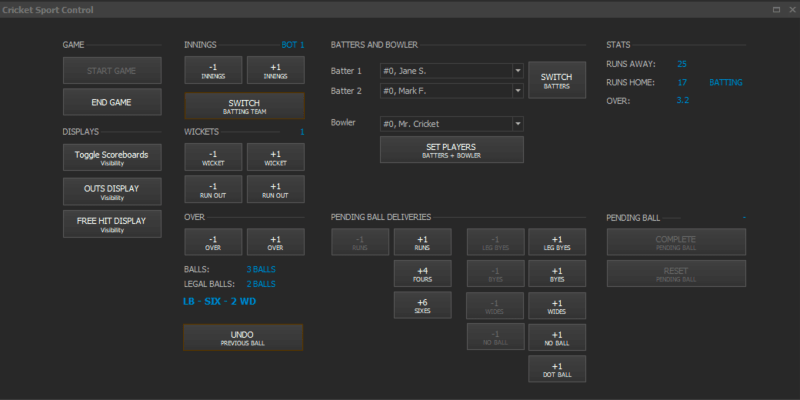Record a dot ball

(557, 370)
